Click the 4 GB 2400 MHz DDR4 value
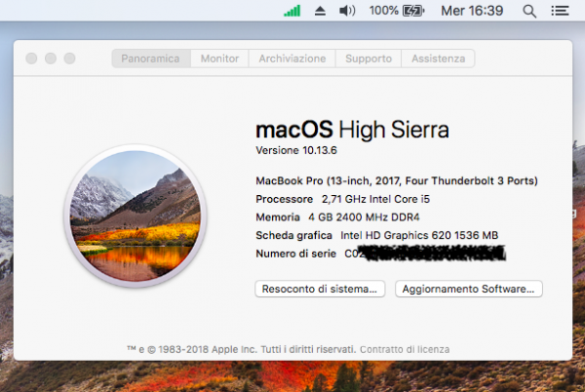This screenshot has height=392, width=585. [x=364, y=217]
